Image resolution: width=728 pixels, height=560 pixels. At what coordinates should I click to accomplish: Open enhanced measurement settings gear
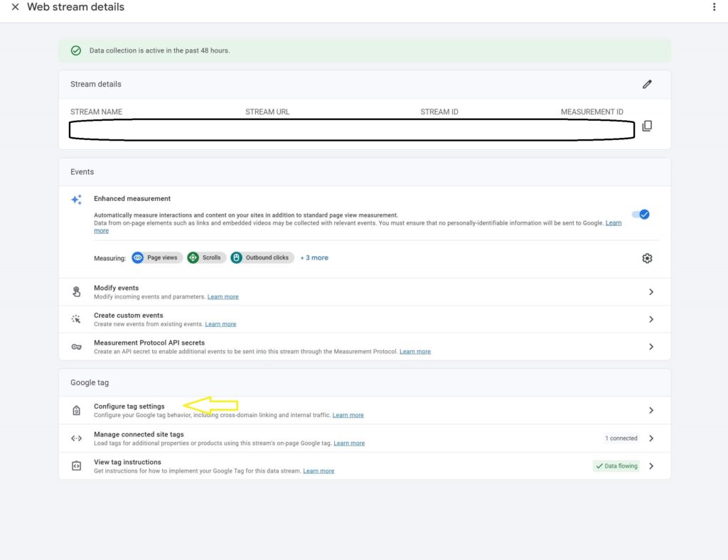click(x=647, y=258)
